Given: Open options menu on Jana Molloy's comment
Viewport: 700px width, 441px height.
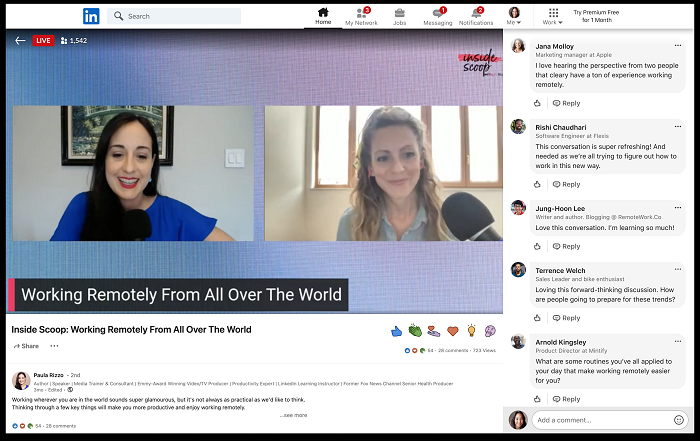Looking at the screenshot, I should coord(678,46).
